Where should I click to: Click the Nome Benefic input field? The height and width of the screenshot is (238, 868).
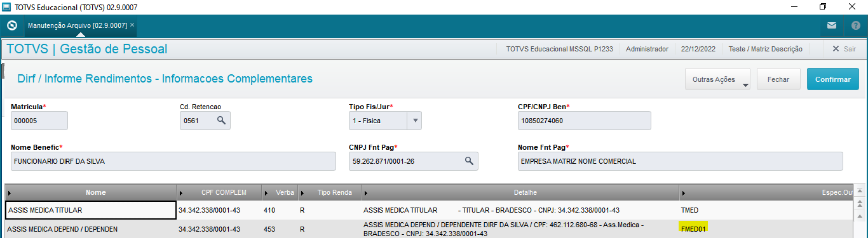173,161
